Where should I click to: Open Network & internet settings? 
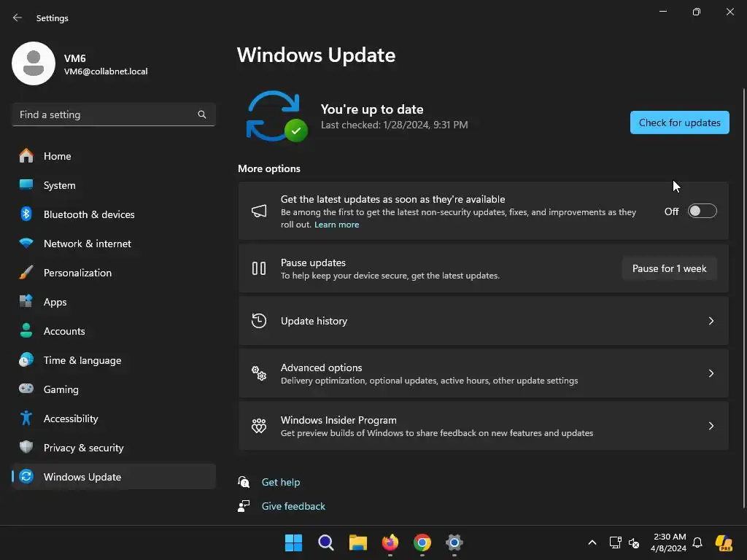(x=113, y=244)
